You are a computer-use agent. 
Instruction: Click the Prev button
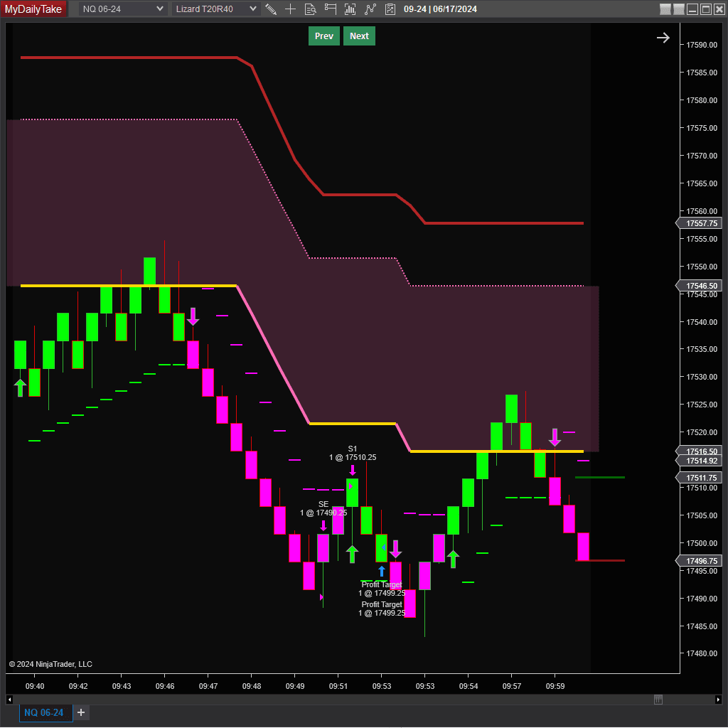[323, 36]
